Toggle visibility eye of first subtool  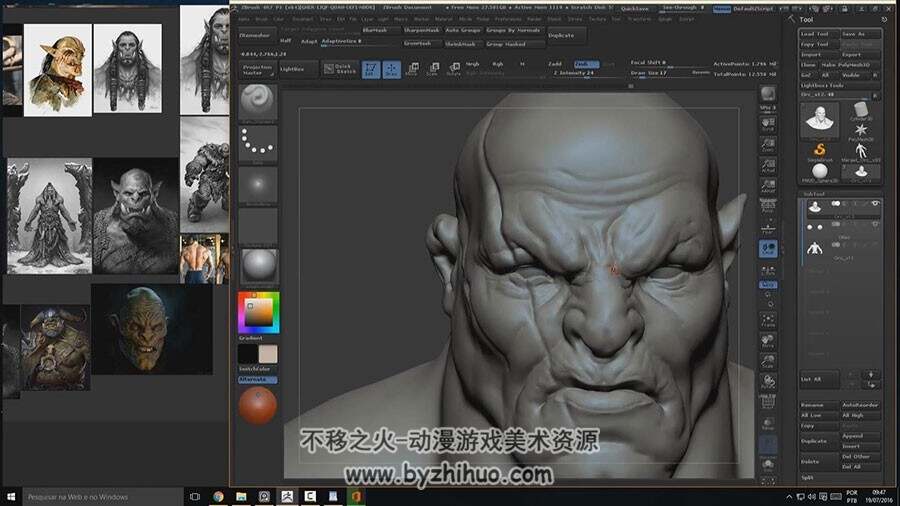click(875, 204)
